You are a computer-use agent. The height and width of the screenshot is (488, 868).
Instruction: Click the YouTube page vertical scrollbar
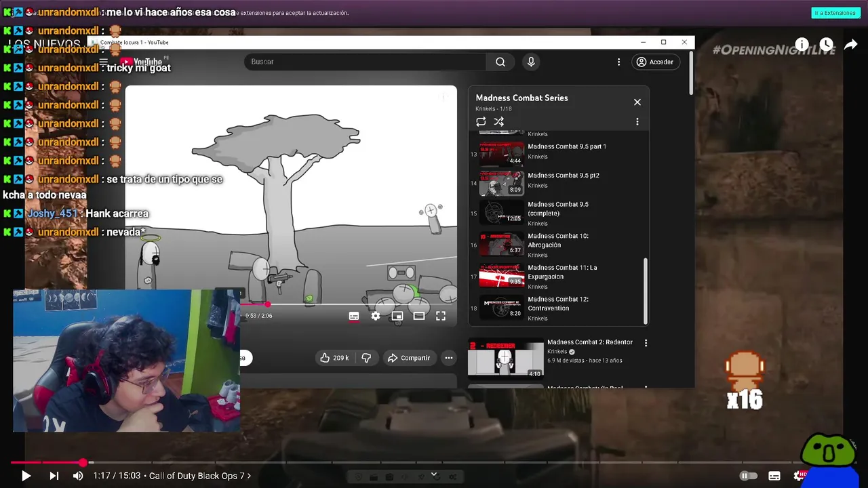(x=691, y=72)
